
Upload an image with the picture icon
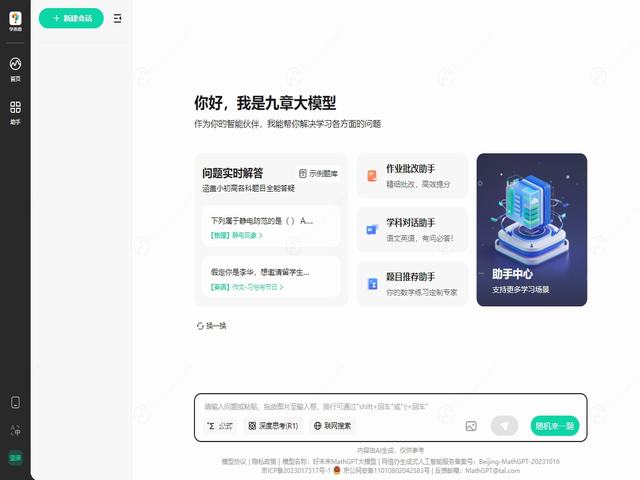[x=471, y=426]
